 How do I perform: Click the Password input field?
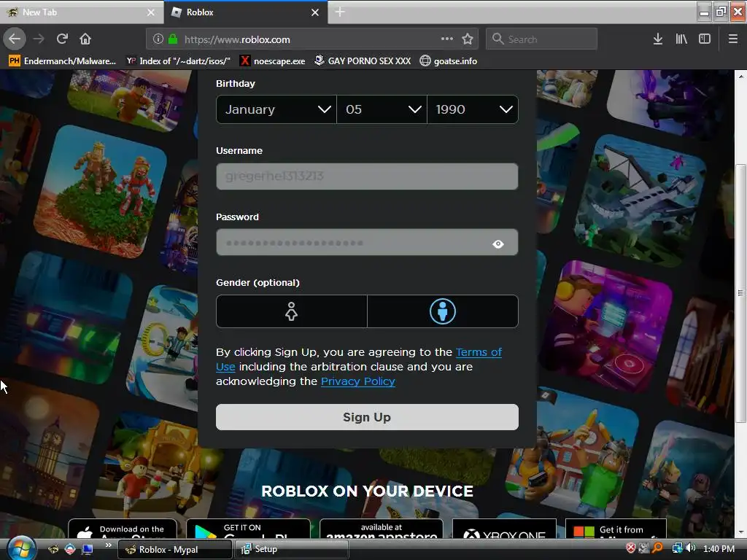(x=367, y=242)
